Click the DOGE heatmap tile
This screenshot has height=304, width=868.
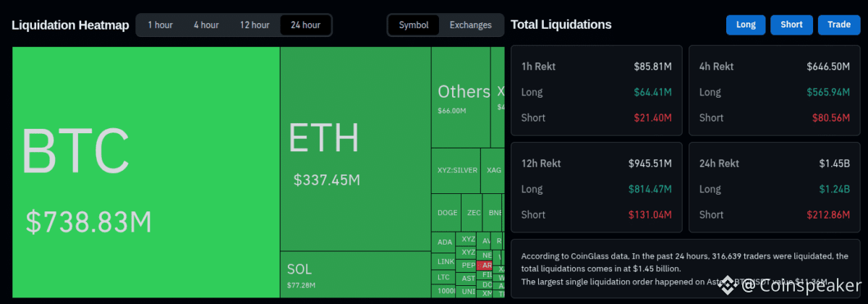click(447, 213)
